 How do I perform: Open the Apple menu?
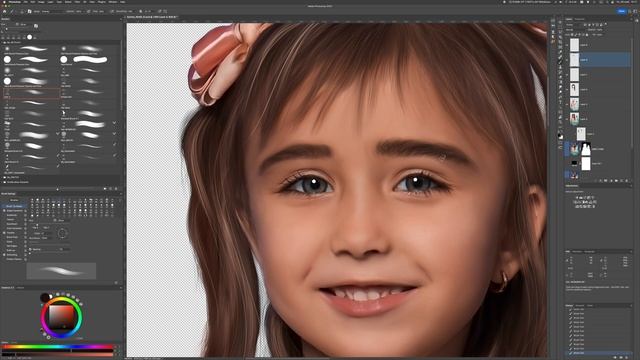pyautogui.click(x=4, y=2)
